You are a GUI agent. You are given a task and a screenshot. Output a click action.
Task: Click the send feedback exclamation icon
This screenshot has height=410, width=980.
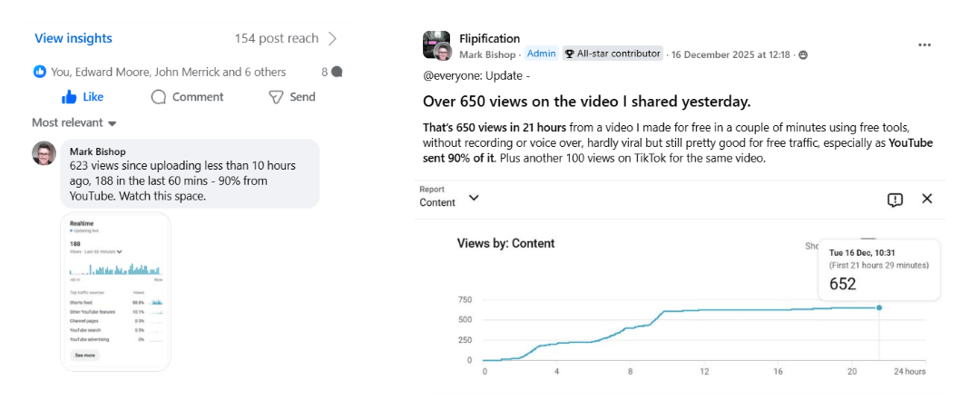(x=895, y=200)
